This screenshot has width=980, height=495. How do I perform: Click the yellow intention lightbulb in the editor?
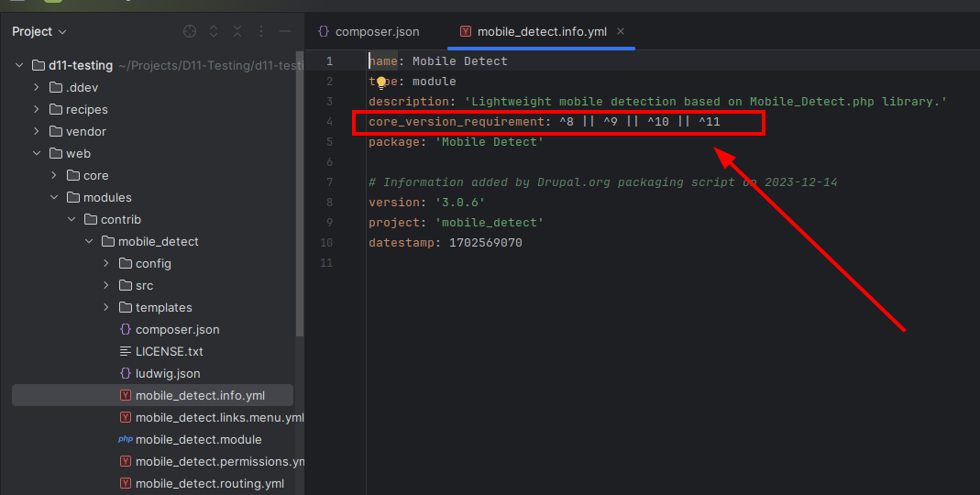click(x=381, y=83)
